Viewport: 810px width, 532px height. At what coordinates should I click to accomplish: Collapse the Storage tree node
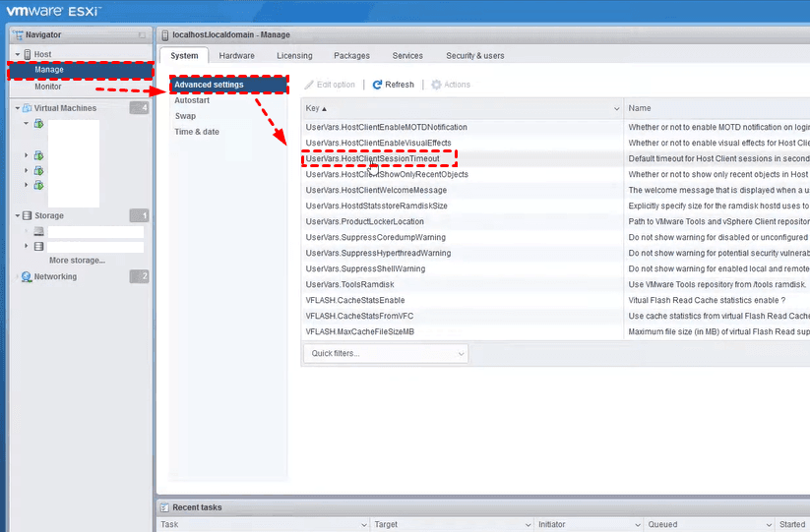click(x=18, y=215)
